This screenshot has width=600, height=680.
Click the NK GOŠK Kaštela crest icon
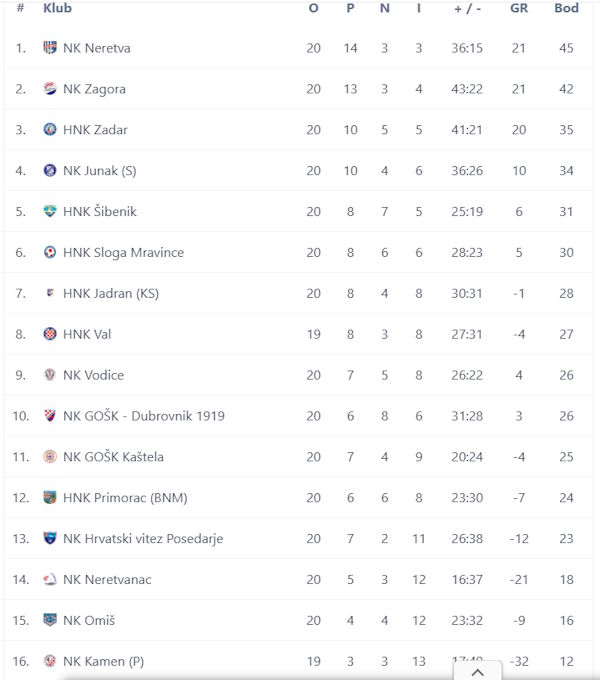(50, 457)
